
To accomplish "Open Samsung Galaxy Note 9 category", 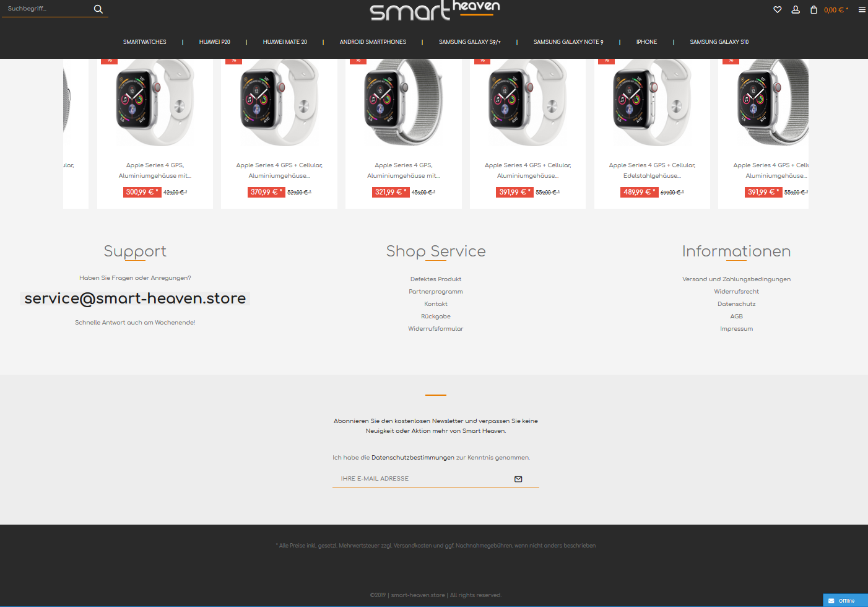I will (x=568, y=42).
